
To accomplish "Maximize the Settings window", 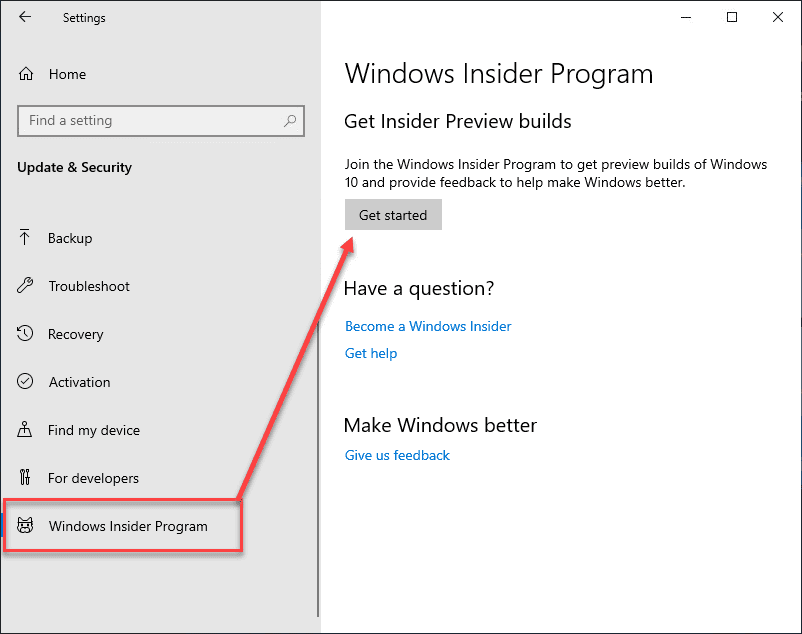I will click(x=732, y=17).
